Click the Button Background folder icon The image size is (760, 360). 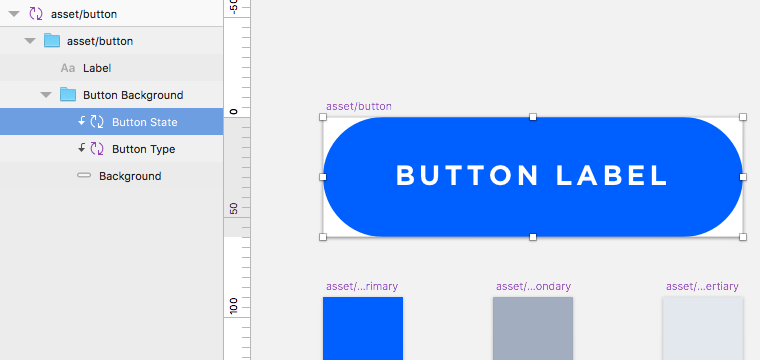click(68, 94)
